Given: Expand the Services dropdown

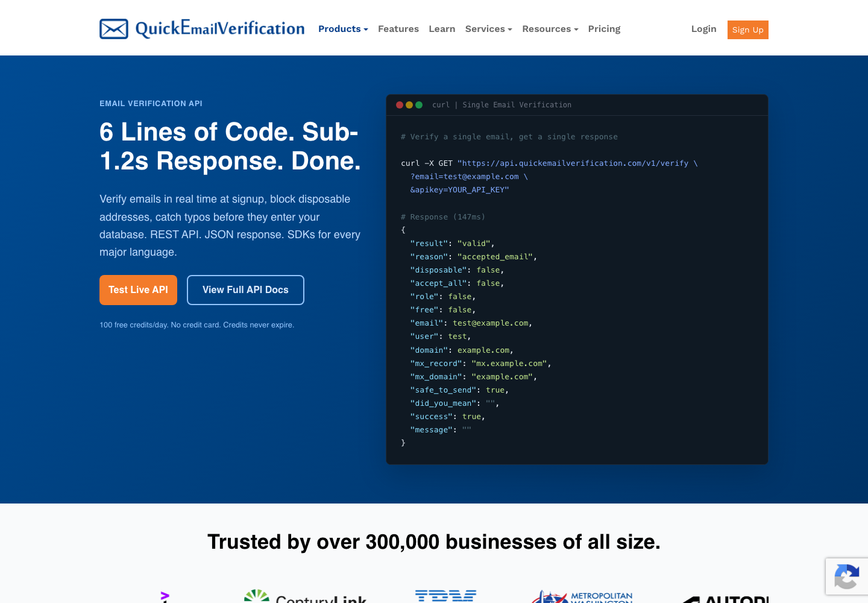Looking at the screenshot, I should [489, 29].
